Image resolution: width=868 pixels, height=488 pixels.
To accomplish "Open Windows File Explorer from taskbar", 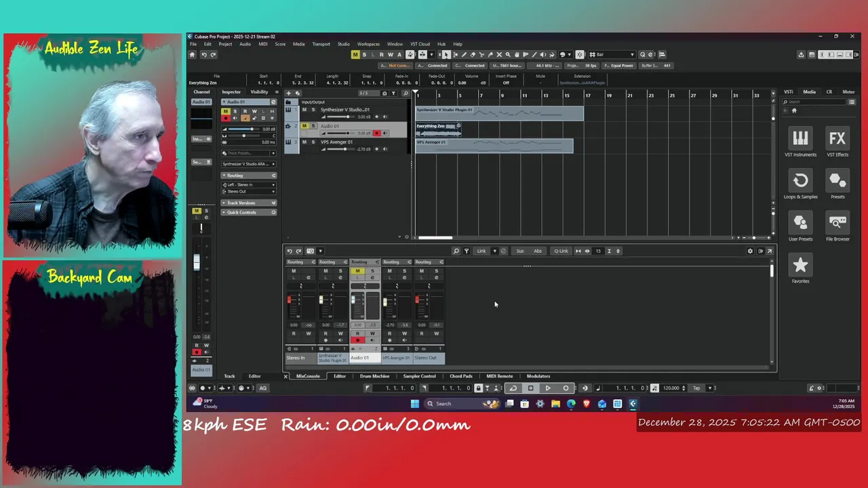I will coord(555,404).
